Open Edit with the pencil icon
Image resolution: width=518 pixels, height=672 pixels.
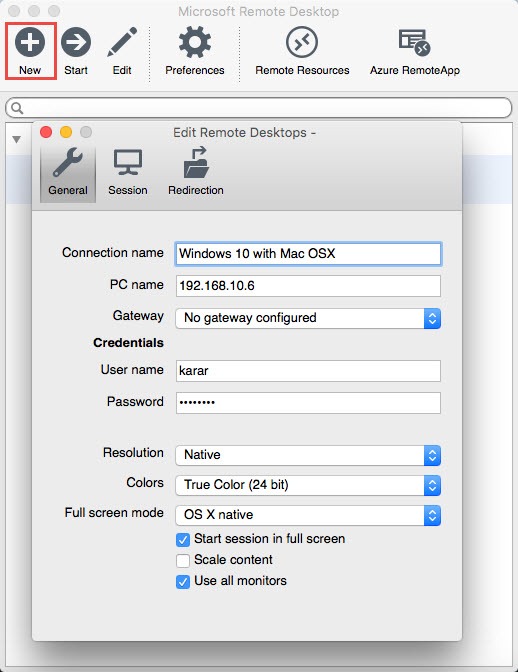point(122,51)
